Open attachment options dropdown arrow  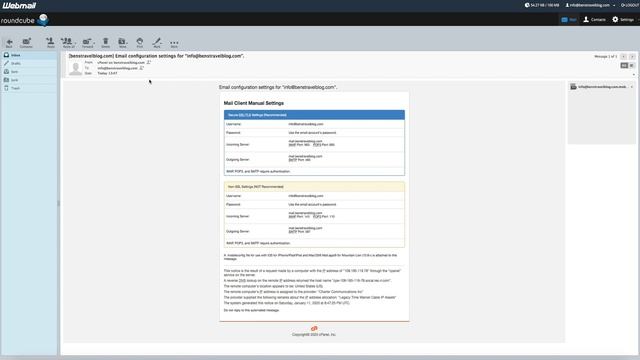632,87
